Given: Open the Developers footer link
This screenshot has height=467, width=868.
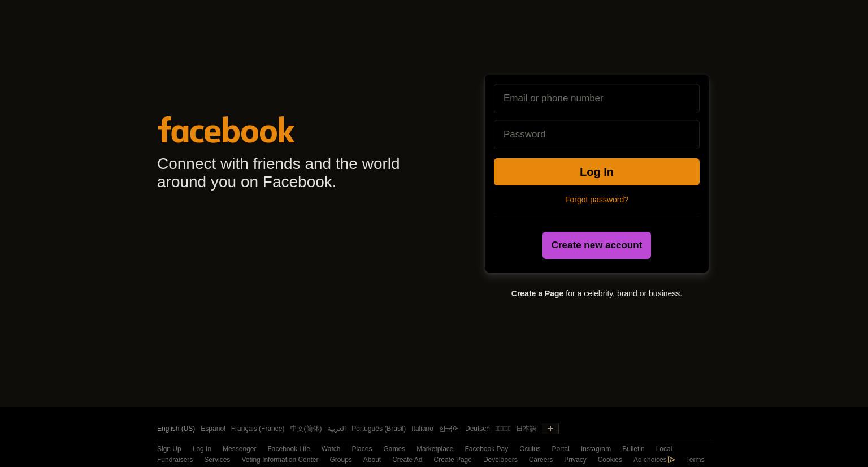Looking at the screenshot, I should [x=500, y=460].
